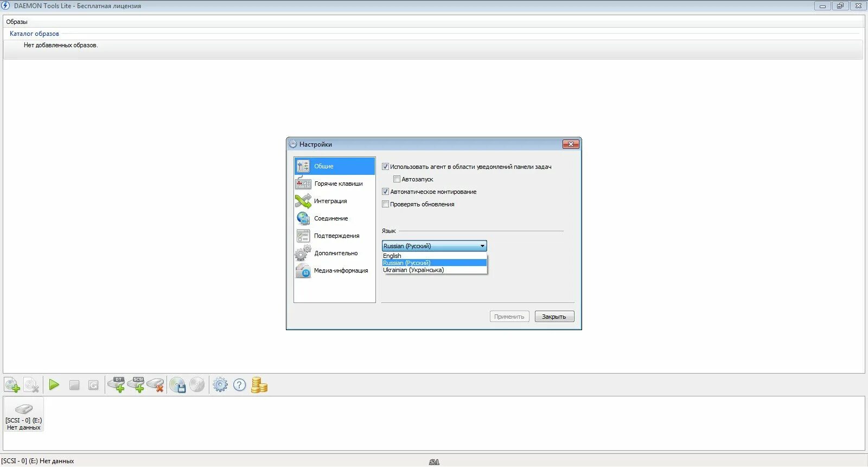Click the status bar SCSI-0 text

pos(37,461)
